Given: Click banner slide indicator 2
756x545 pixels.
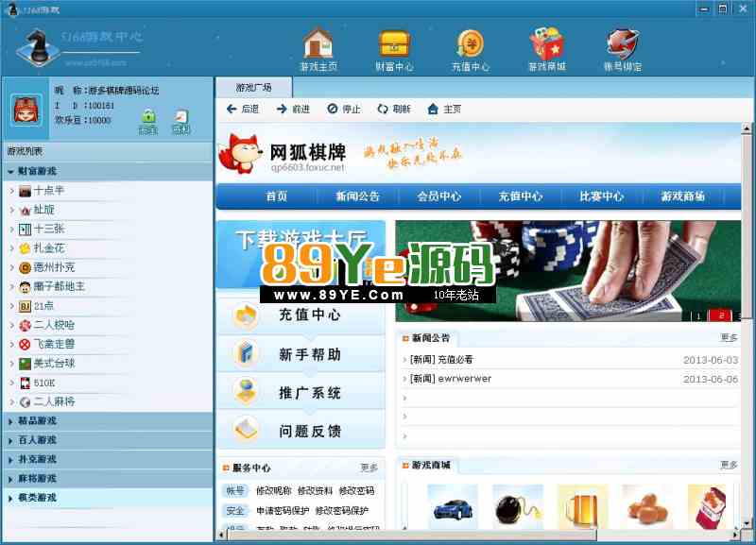Looking at the screenshot, I should [721, 315].
